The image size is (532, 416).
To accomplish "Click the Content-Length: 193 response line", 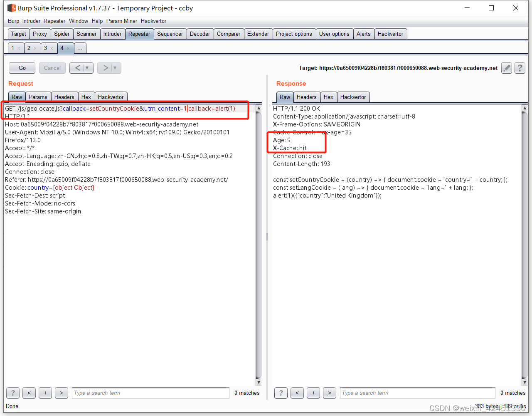I will 301,164.
